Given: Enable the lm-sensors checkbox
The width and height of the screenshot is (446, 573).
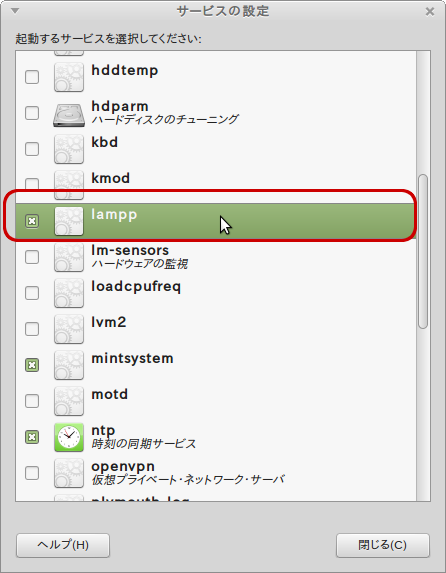Looking at the screenshot, I should click(32, 257).
